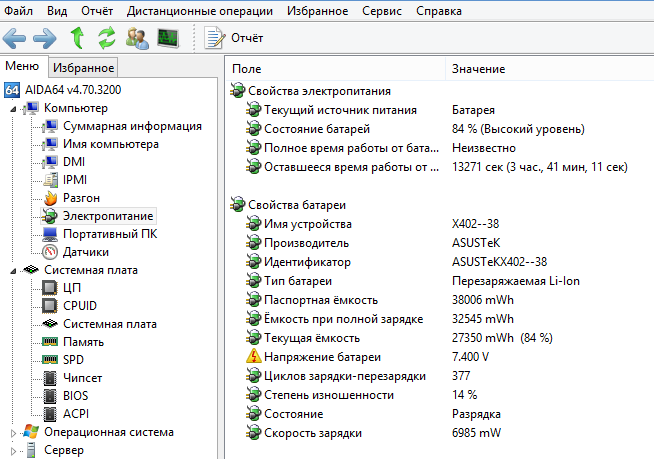Select the Свойства электропитания group row
Image resolution: width=654 pixels, height=459 pixels.
tap(441, 91)
